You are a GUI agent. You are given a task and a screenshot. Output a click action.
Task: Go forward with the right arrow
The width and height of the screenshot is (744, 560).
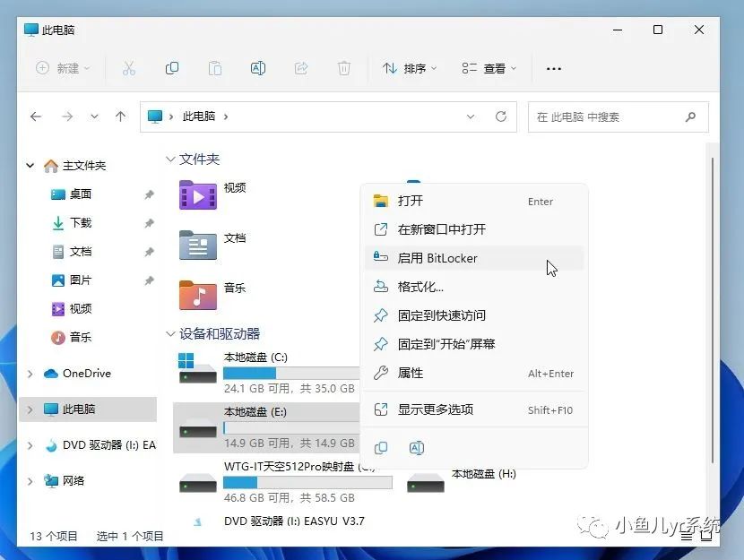click(x=67, y=116)
